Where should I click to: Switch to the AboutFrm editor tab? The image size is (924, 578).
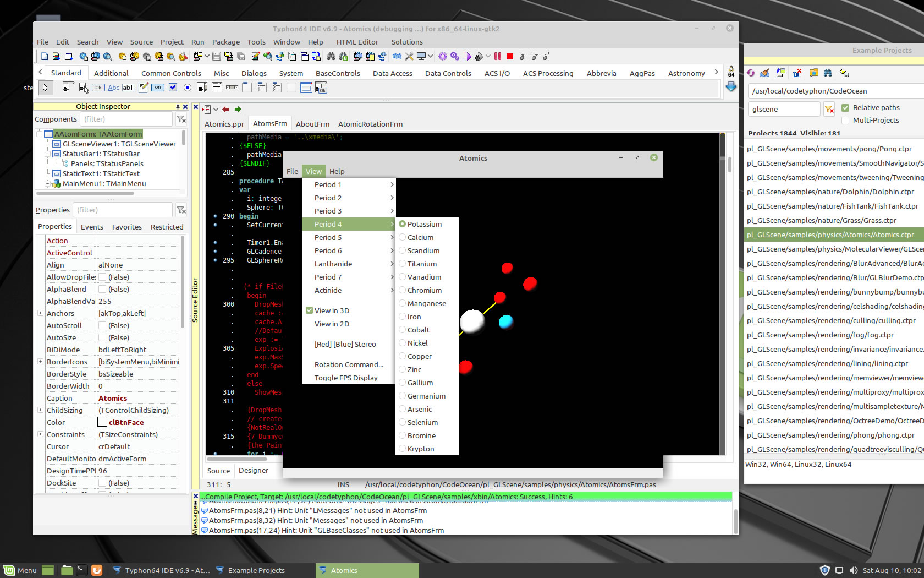pyautogui.click(x=312, y=124)
